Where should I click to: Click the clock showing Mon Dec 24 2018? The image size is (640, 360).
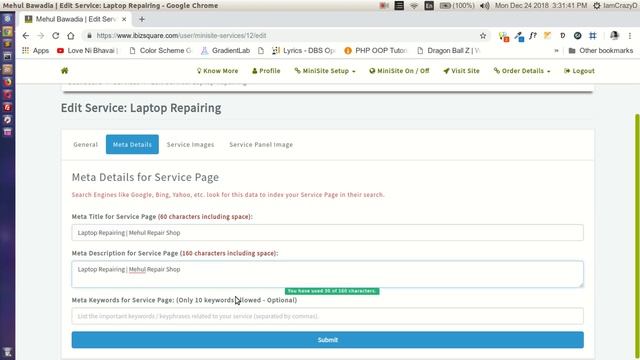click(x=541, y=6)
